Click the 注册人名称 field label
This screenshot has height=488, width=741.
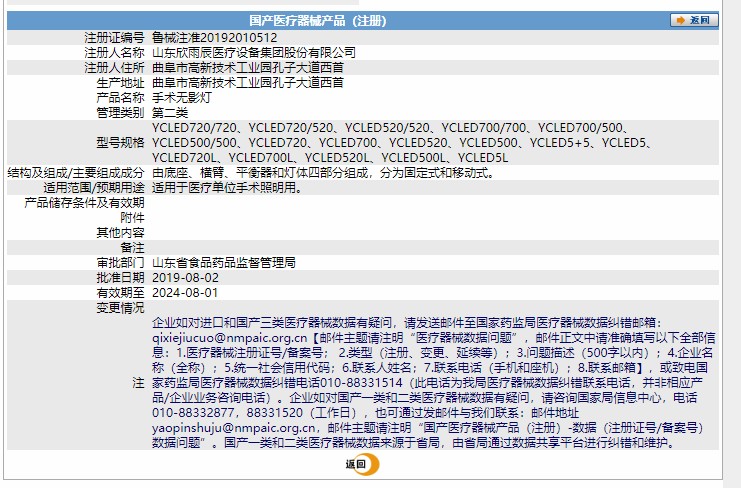(114, 52)
